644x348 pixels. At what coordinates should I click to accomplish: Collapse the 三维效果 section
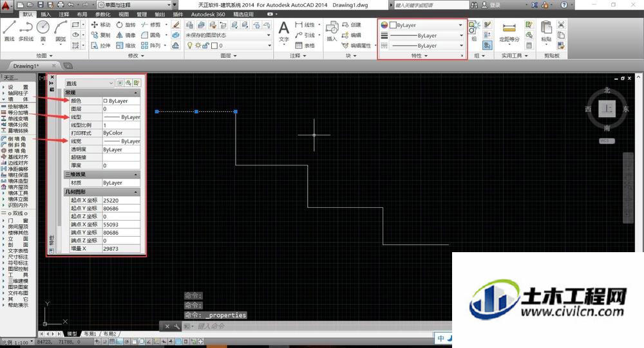(x=136, y=174)
